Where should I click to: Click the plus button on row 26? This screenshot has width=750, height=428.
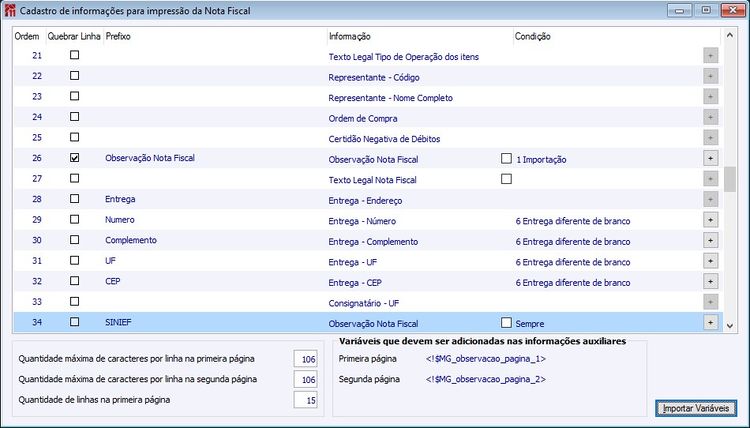tap(711, 158)
